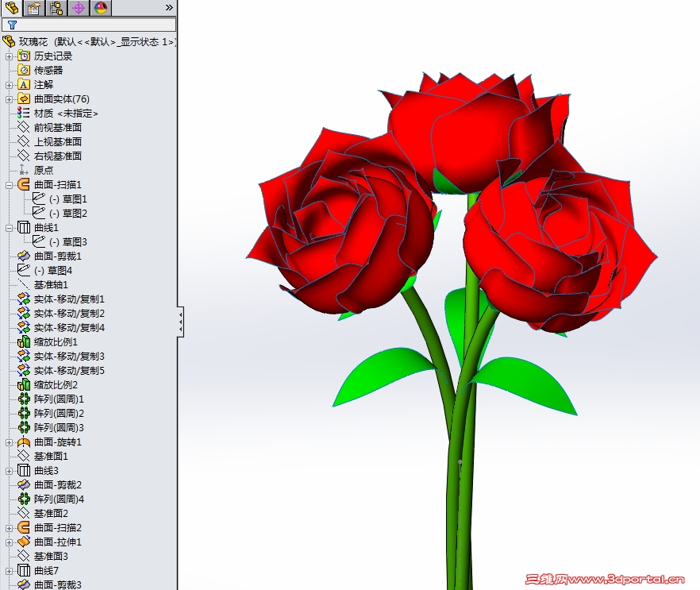Open the DisplayManager appearance tab
This screenshot has width=700, height=590.
click(101, 8)
